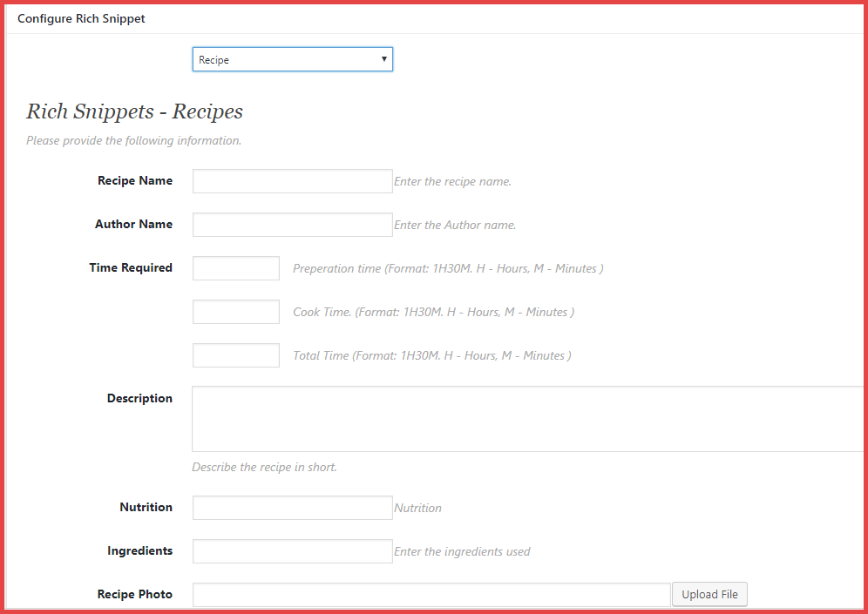Click the Recipe Photo label

(135, 595)
